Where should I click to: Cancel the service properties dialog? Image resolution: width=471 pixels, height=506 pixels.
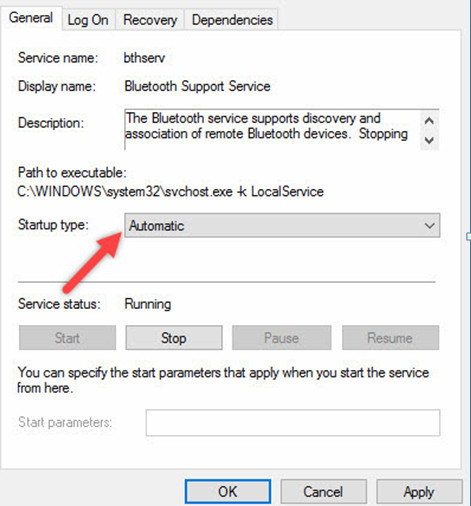(323, 492)
